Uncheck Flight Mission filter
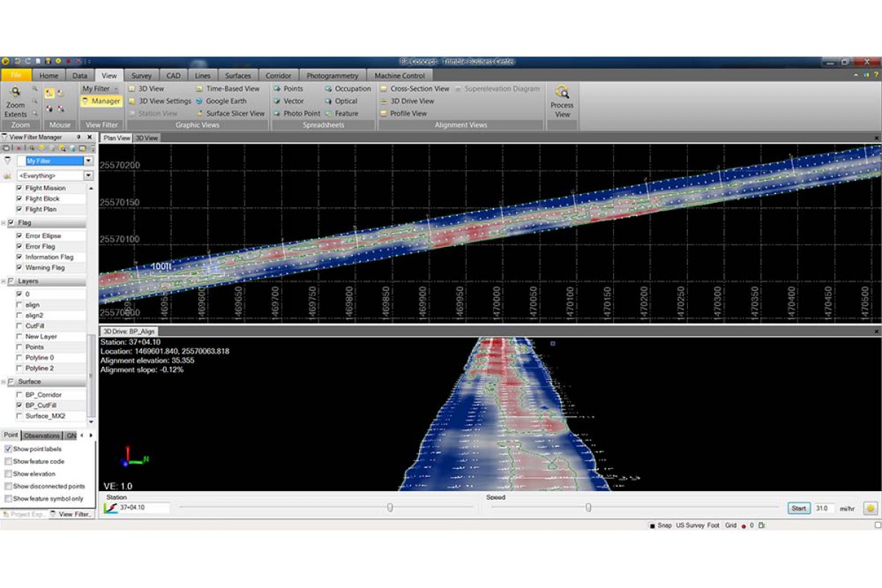The height and width of the screenshot is (588, 882). 18,188
